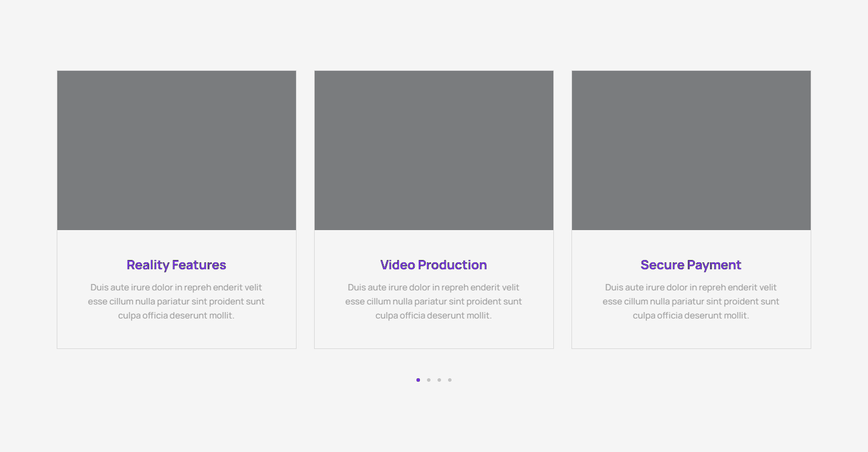Click 'culpa officia deserunt' line under Secure Payment
The image size is (868, 452).
click(x=691, y=316)
